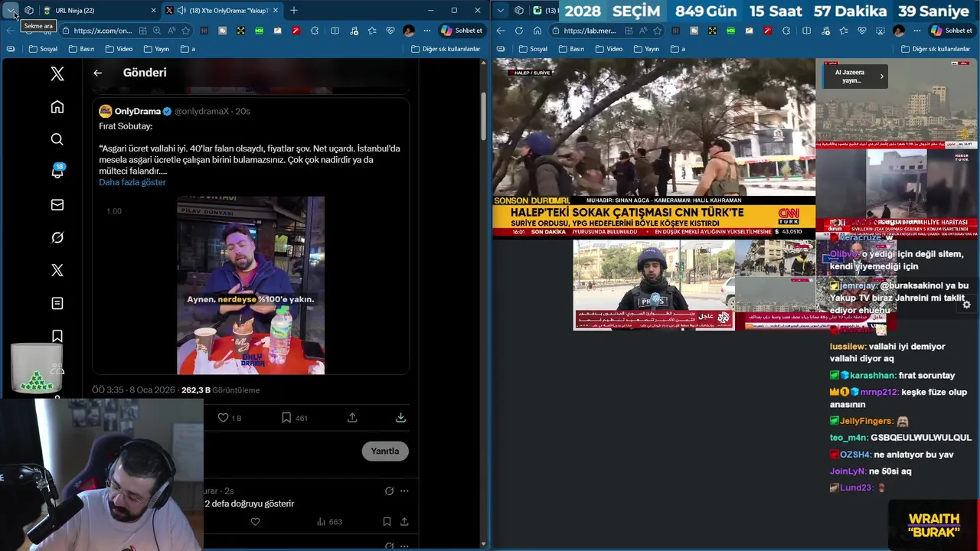
Task: Reload page in lab.mer window
Action: [x=519, y=31]
